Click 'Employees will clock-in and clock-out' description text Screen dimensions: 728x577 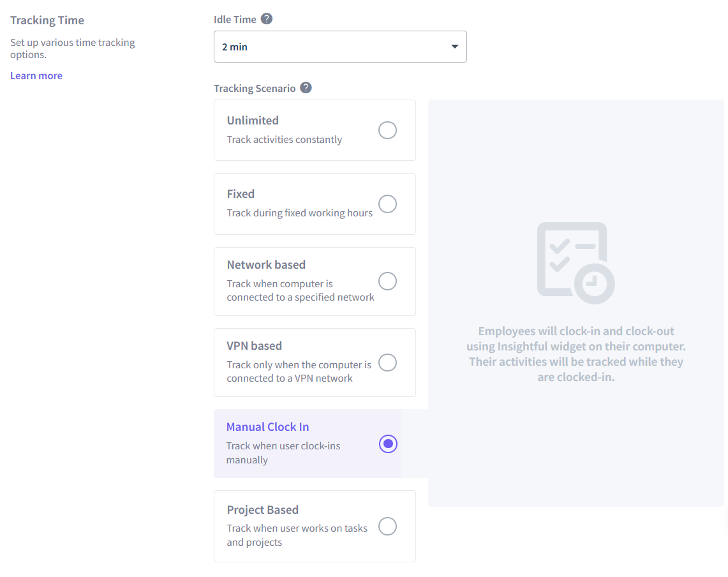(x=576, y=354)
